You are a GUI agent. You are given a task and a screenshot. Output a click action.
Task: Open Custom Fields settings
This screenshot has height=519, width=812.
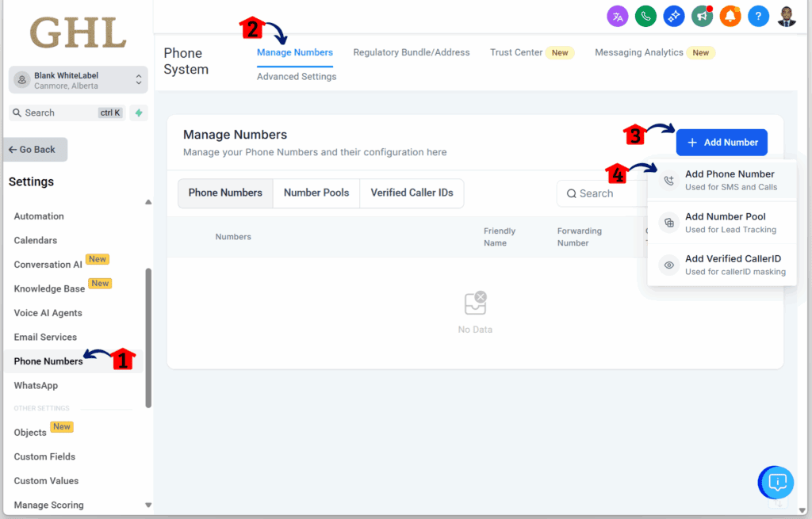click(44, 457)
